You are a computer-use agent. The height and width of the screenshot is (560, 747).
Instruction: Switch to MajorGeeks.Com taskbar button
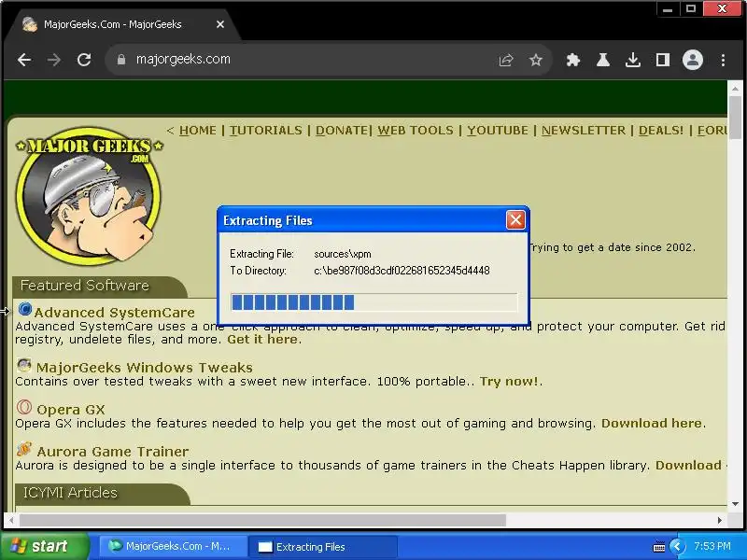click(172, 546)
